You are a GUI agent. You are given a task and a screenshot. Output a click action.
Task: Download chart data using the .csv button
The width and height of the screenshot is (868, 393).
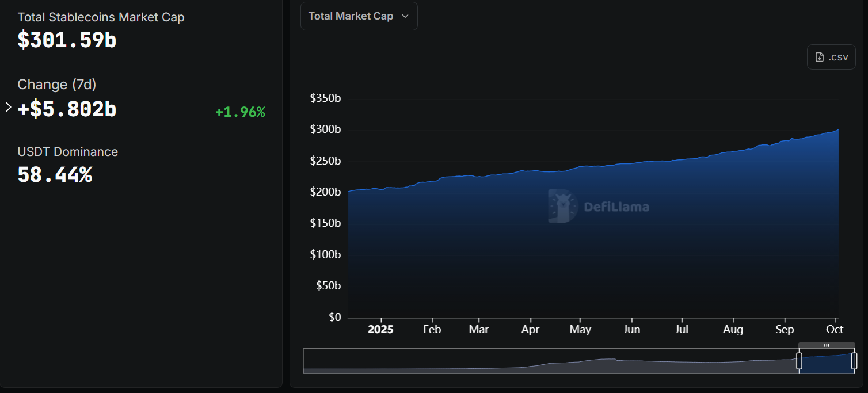point(831,56)
